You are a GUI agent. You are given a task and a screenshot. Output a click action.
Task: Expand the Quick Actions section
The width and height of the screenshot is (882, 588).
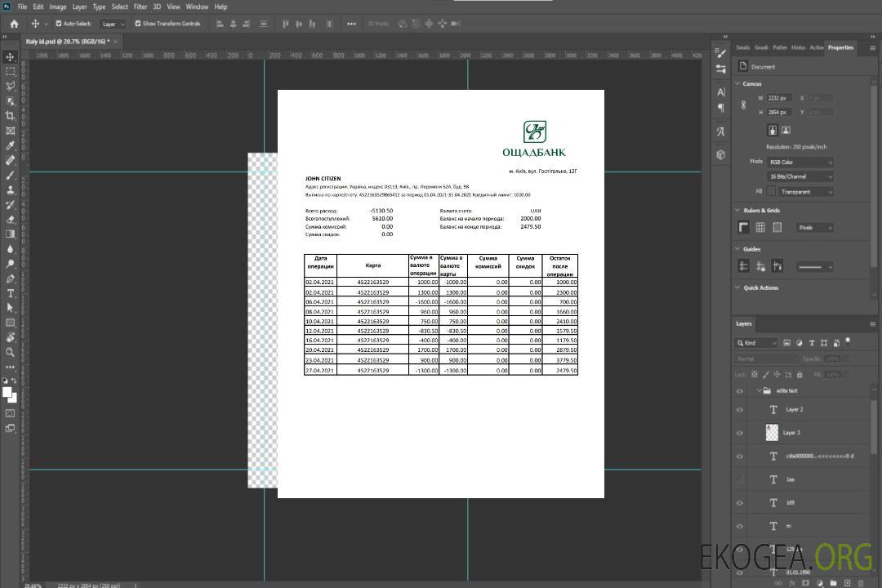(738, 287)
